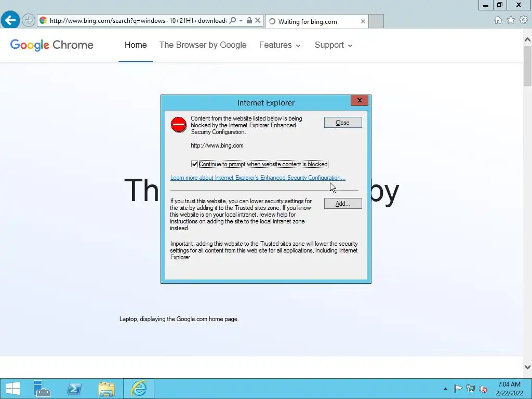Screen dimensions: 532x399
Task: Open the Tools gear menu
Action: point(524,20)
